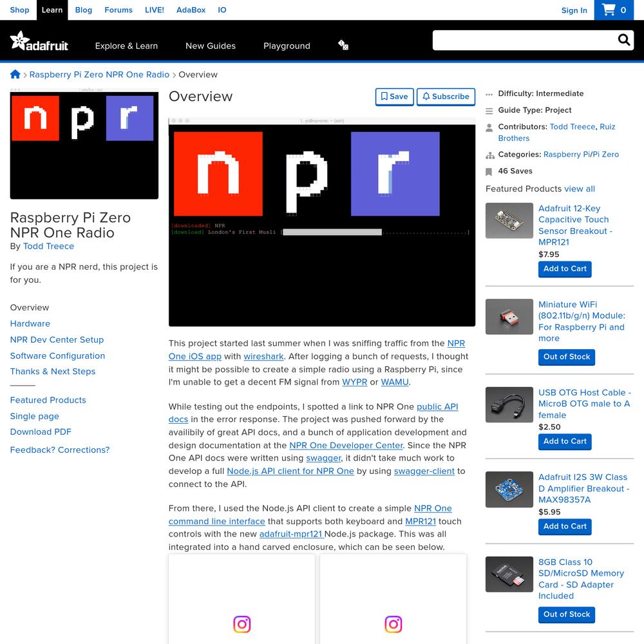Open 8GB SD card product thumbnail

[x=509, y=574]
